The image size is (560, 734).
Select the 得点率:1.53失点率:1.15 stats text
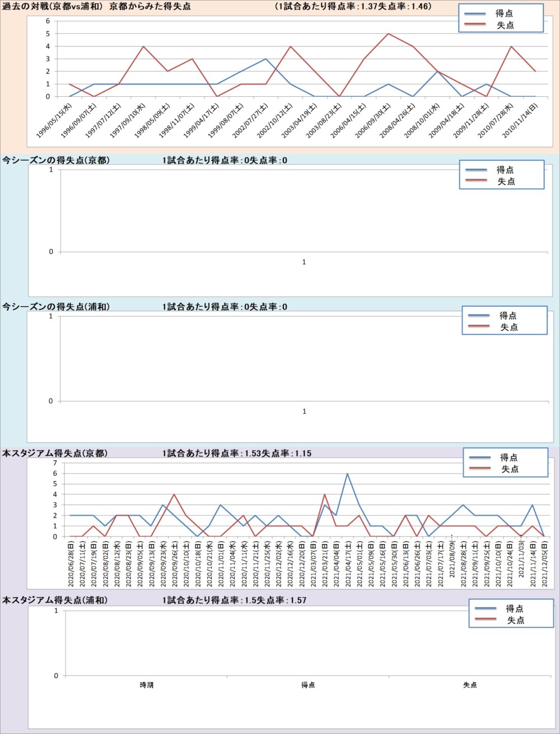click(x=237, y=454)
